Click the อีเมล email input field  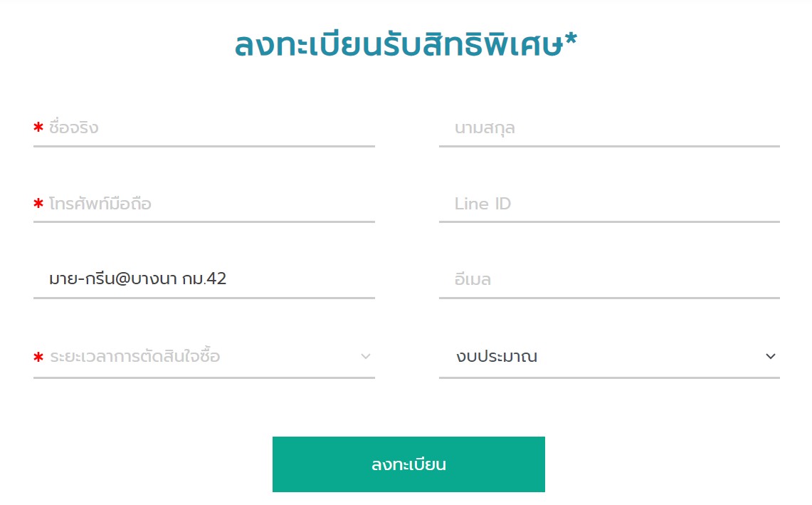[609, 279]
